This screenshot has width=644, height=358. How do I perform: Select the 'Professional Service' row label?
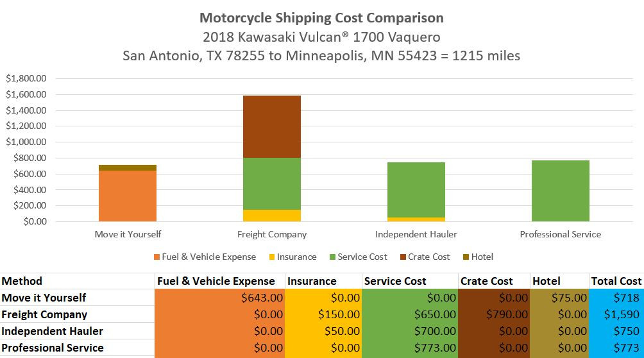click(77, 348)
